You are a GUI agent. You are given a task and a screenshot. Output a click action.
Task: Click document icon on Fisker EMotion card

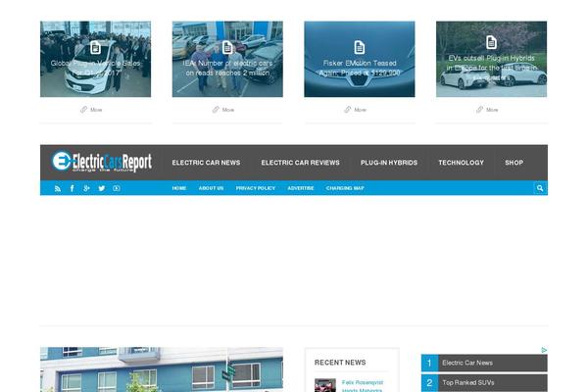pos(360,48)
